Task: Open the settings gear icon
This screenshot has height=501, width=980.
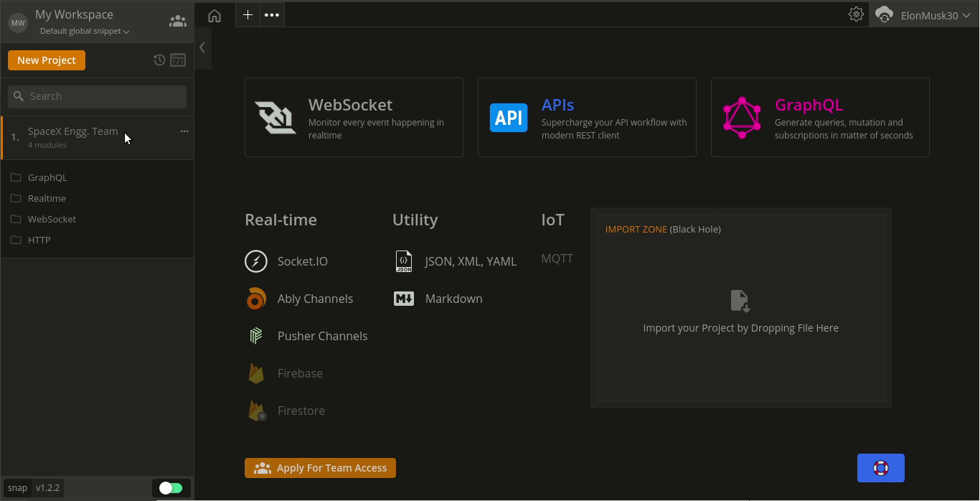Action: pyautogui.click(x=856, y=14)
